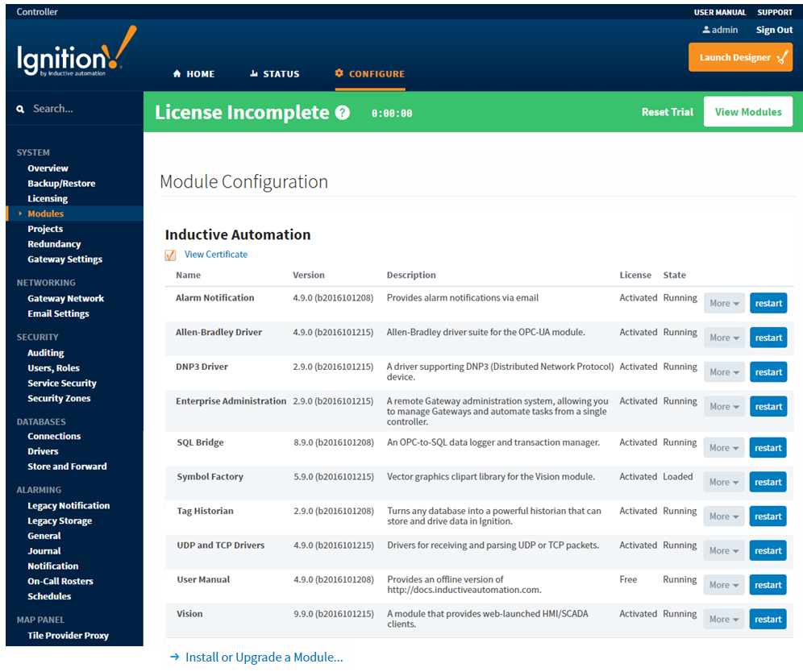Image resolution: width=803 pixels, height=672 pixels.
Task: Toggle the certificate checkbox beside View Certificate
Action: (x=170, y=254)
